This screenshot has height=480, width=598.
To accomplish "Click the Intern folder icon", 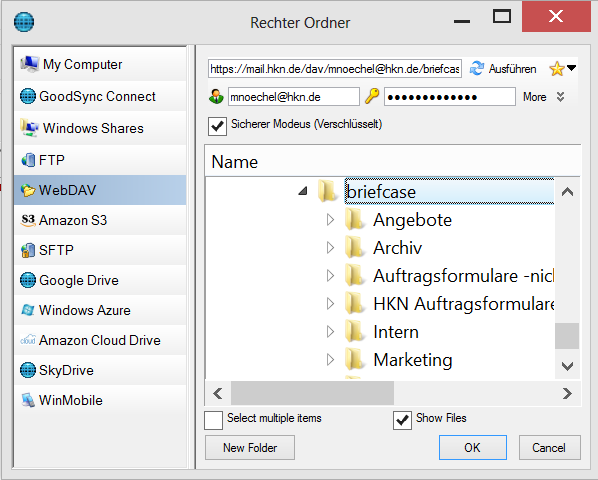I will 355,331.
